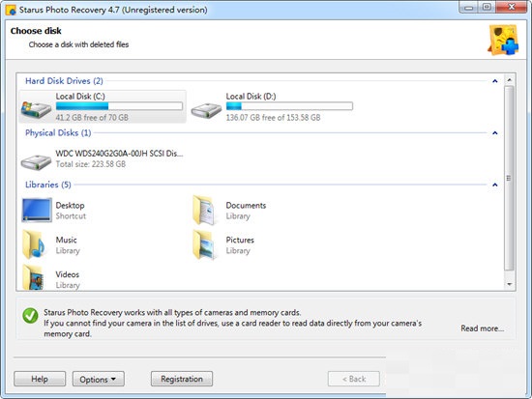Choose the WDC WDS240G2G0A physical disk icon

click(36, 162)
